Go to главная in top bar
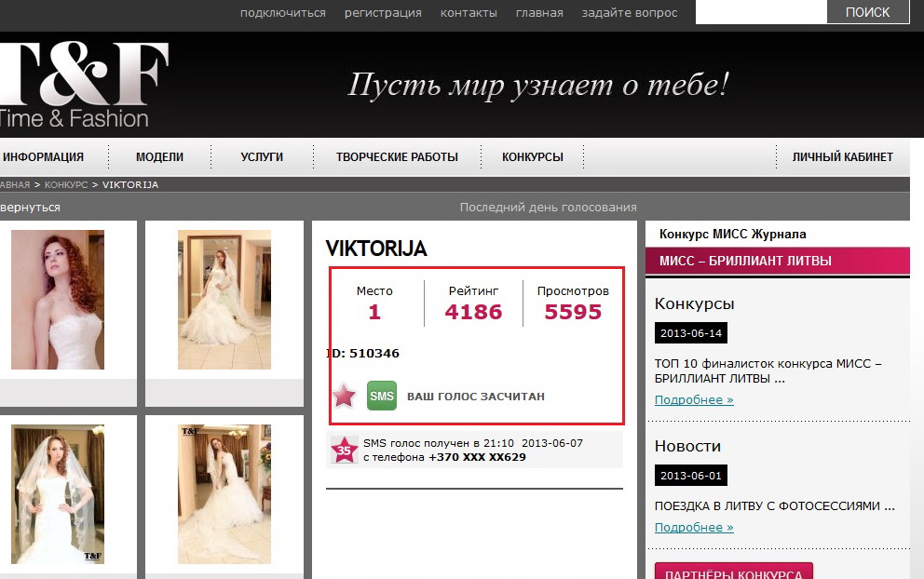Screen dimensions: 924x579 pos(539,13)
